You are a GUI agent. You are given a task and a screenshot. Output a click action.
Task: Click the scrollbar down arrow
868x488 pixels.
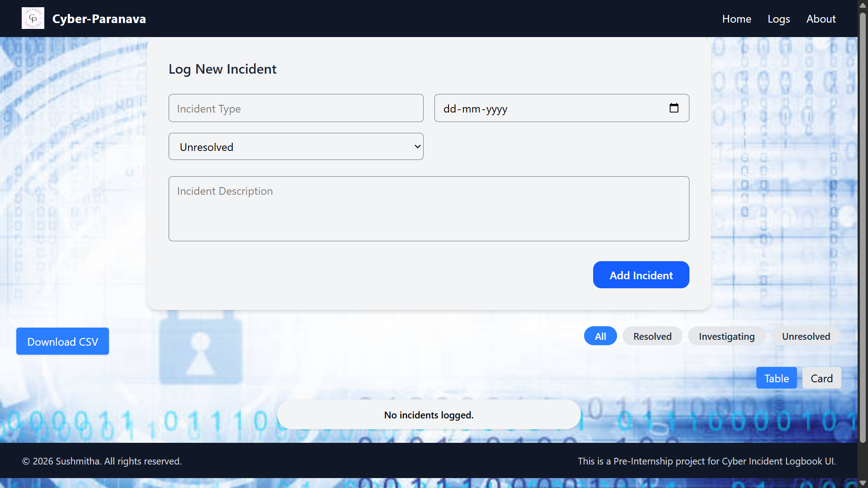(863, 483)
